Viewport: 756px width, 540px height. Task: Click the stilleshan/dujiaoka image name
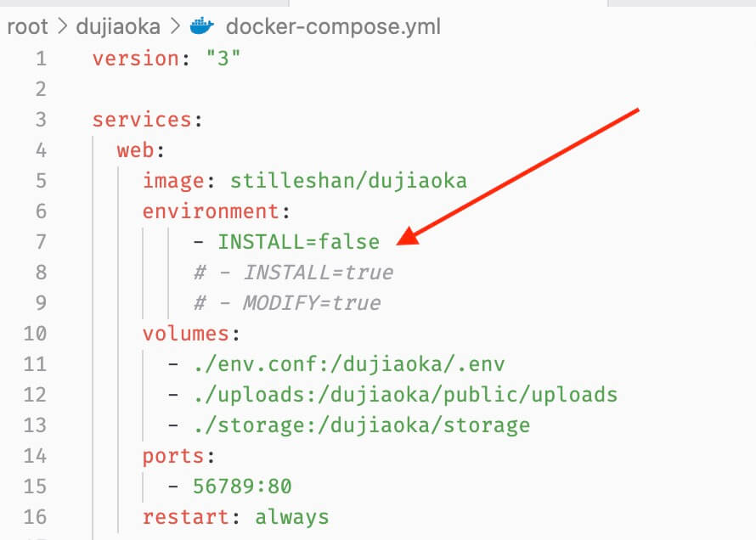348,181
